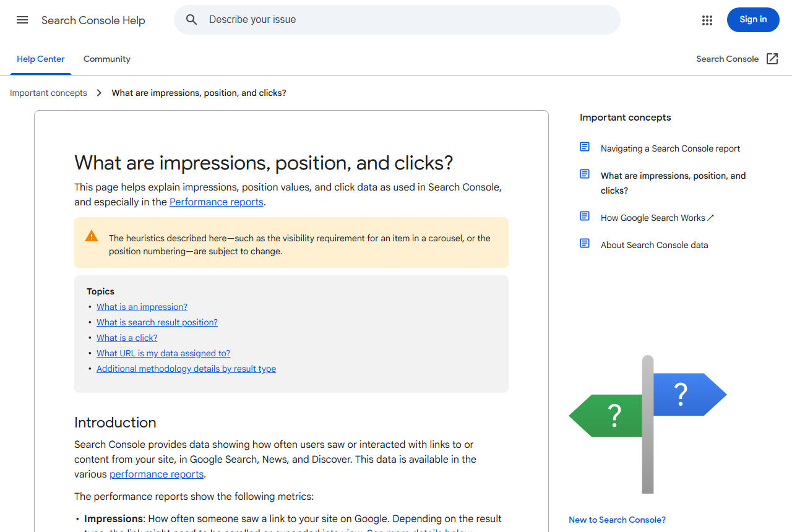Click the Important concepts sidebar heading
Screen dimensions: 792x532
pyautogui.click(x=625, y=118)
